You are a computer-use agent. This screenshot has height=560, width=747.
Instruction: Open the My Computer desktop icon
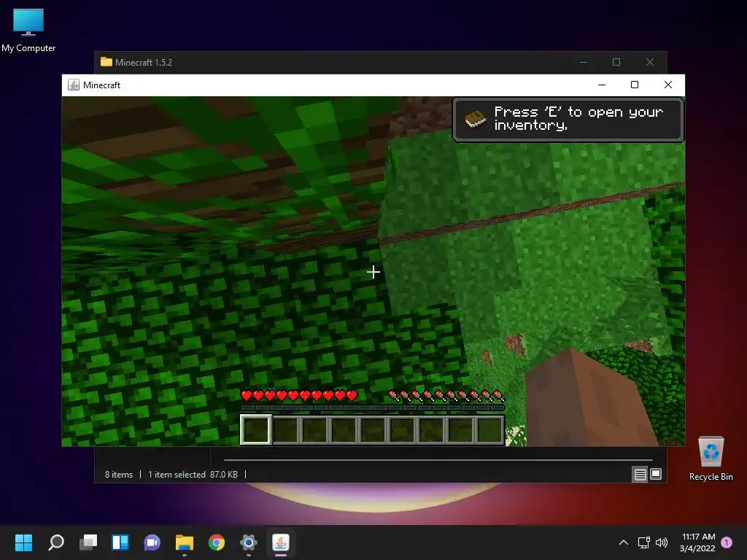(28, 29)
